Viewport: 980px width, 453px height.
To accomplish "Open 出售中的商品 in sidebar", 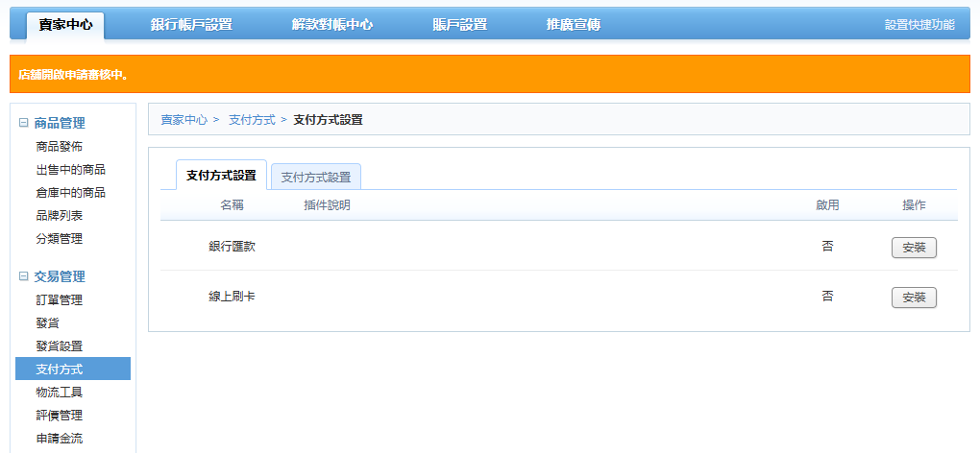I will coord(71,170).
